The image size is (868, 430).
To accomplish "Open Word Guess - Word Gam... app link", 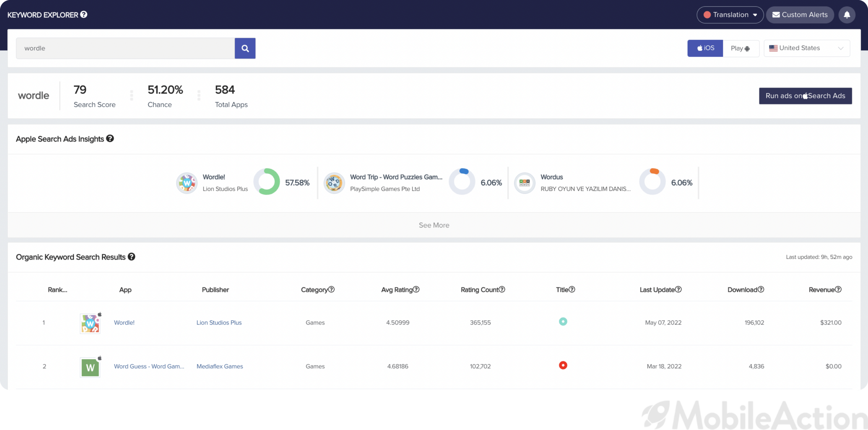I will (149, 366).
